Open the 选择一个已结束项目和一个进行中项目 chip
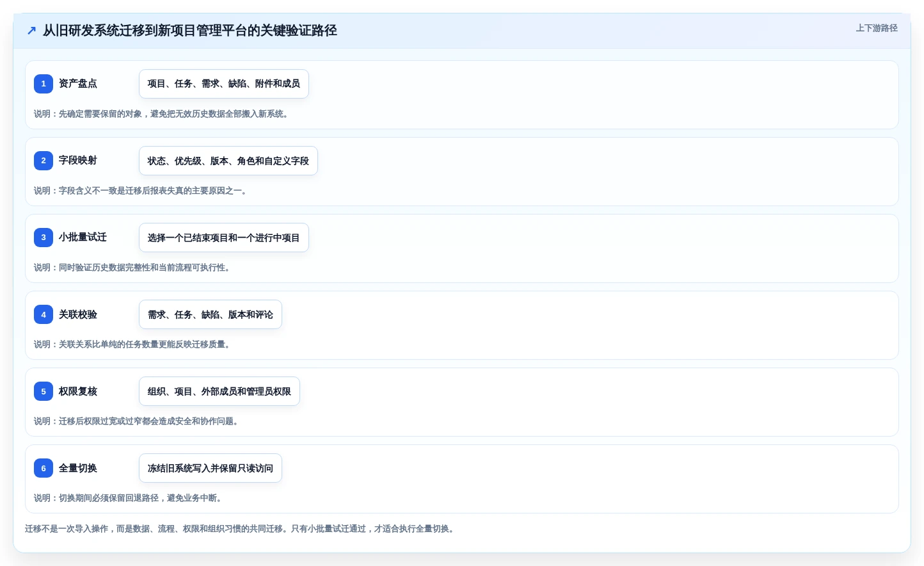 click(224, 238)
